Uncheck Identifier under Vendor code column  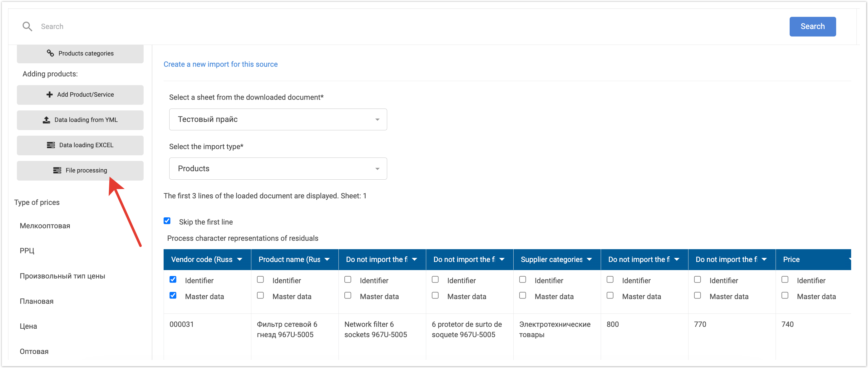[173, 279]
